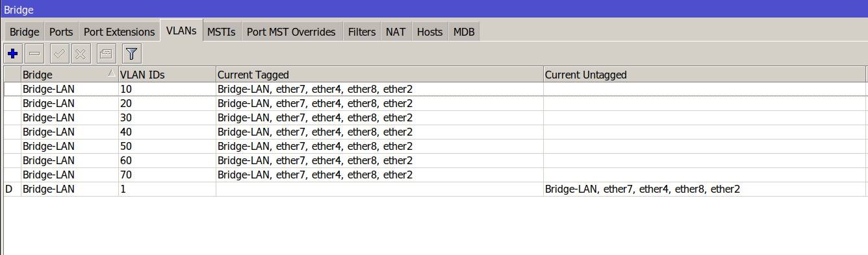Open the comment icon in the toolbar
The width and height of the screenshot is (868, 255).
point(105,53)
